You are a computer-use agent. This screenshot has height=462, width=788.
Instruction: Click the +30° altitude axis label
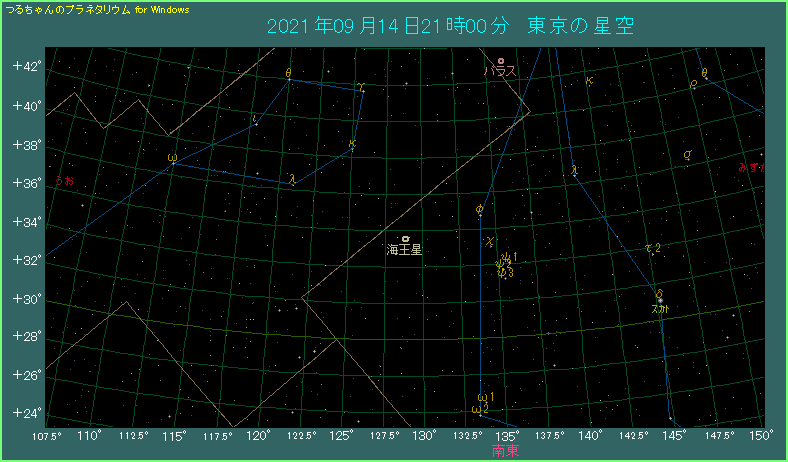(x=26, y=299)
